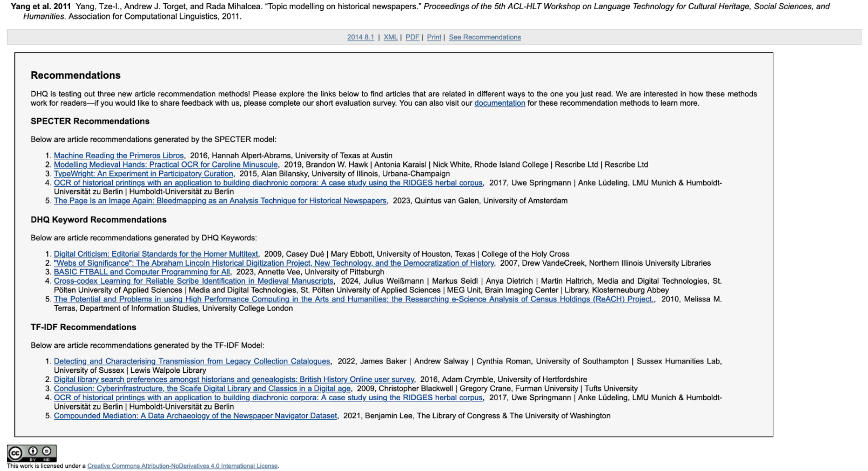Open Cross-codex Learning Scribe Identification article
Screen dimensions: 868x471
tap(193, 281)
